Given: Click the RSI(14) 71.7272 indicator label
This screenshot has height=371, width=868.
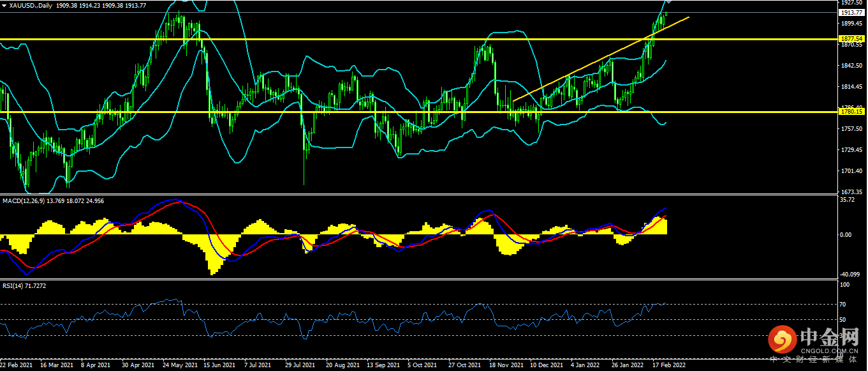Looking at the screenshot, I should tap(26, 285).
